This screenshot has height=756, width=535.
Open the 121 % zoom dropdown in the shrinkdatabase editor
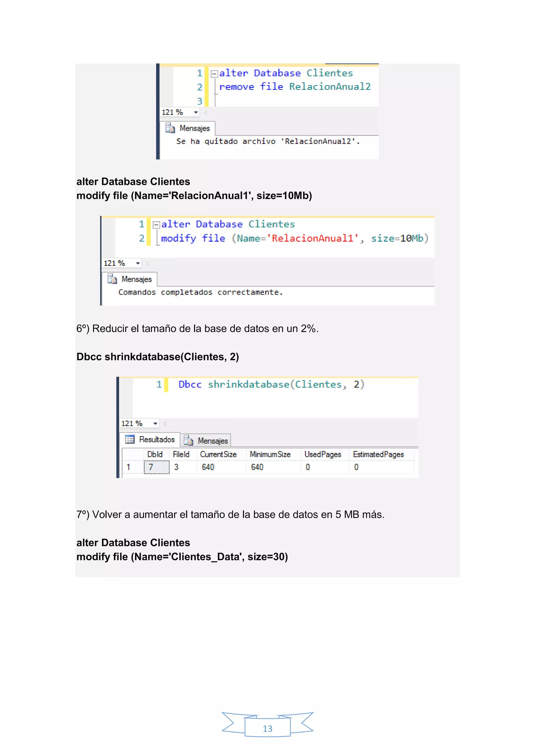click(155, 424)
